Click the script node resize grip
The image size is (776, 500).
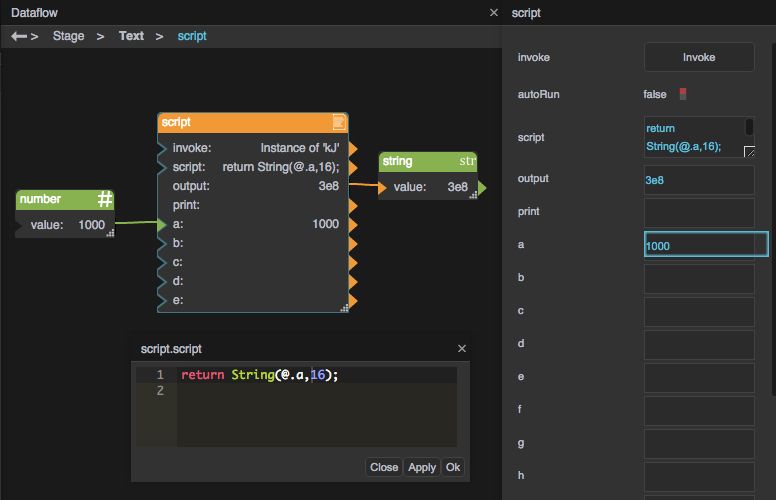click(344, 308)
